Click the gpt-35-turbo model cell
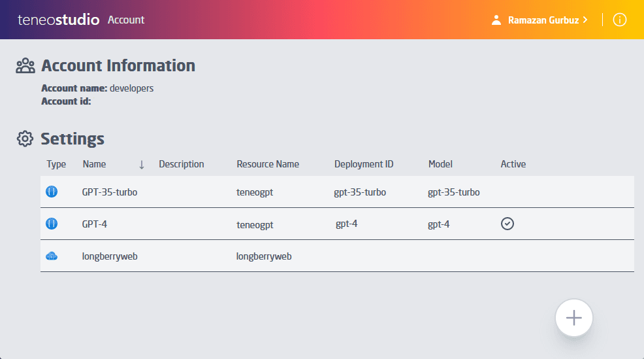The image size is (644, 359). (453, 192)
